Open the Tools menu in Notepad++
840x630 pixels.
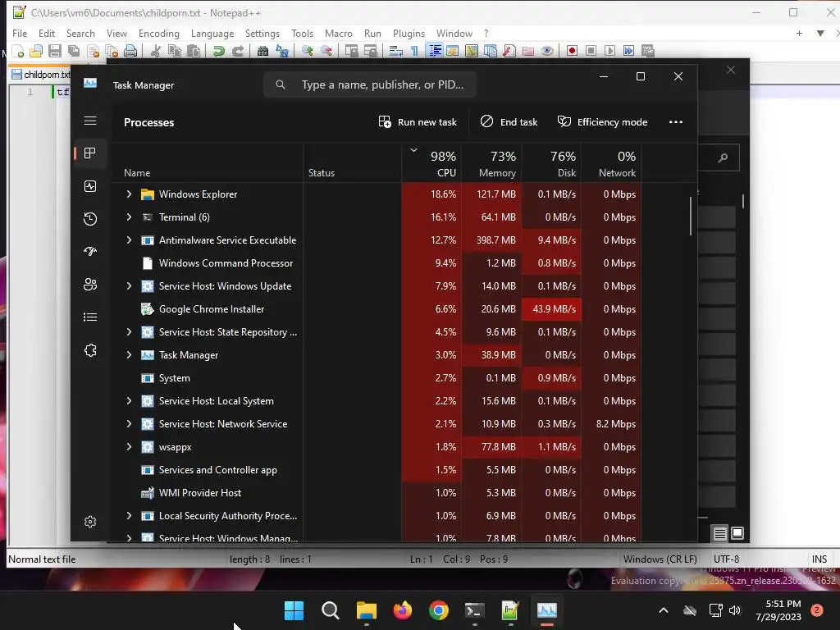[x=302, y=33]
